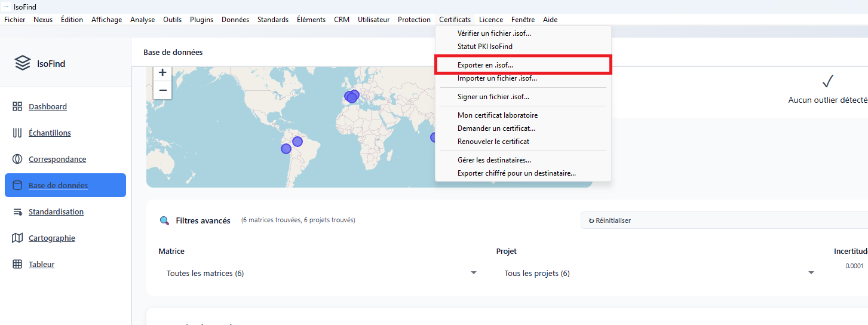Image resolution: width=868 pixels, height=325 pixels.
Task: Zoom out the map with minus button
Action: tap(162, 90)
